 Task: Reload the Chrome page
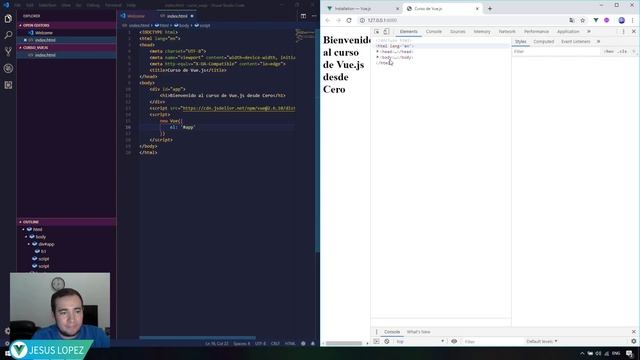click(x=349, y=20)
